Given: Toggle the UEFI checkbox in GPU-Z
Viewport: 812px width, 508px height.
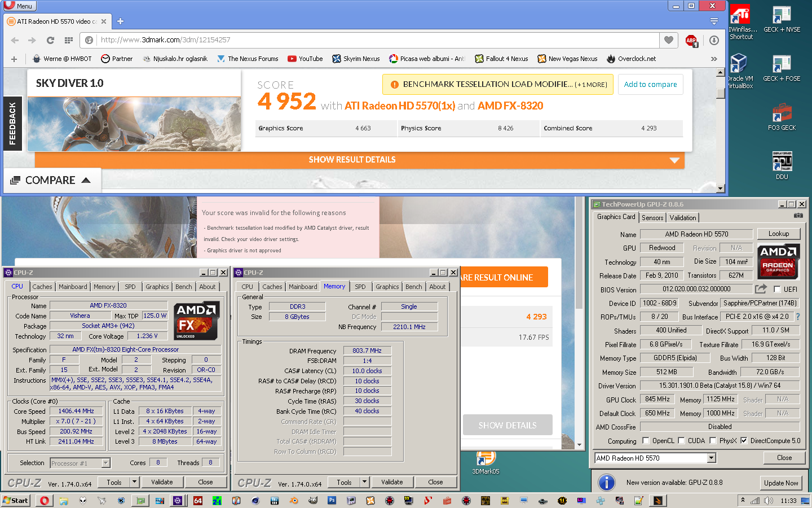Looking at the screenshot, I should coord(777,290).
